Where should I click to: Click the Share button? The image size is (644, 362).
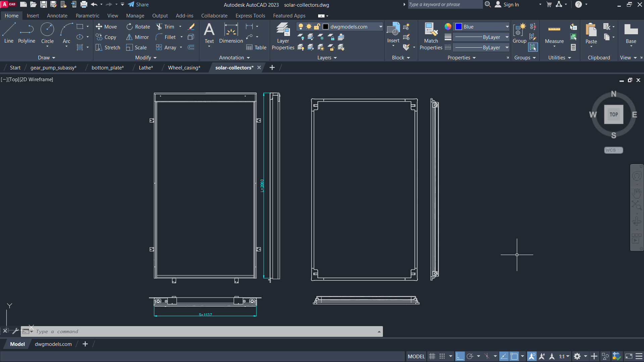click(x=138, y=5)
